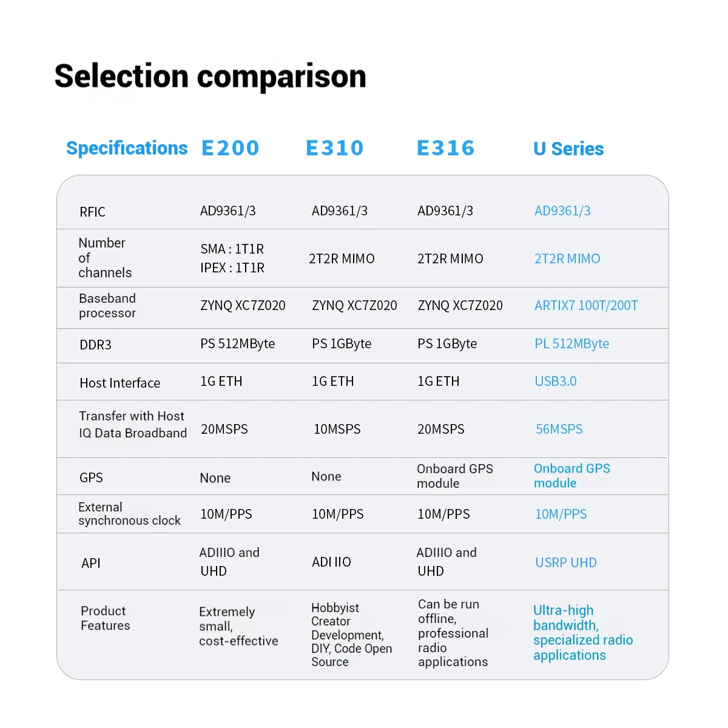Click the E200 column header

coord(230,148)
